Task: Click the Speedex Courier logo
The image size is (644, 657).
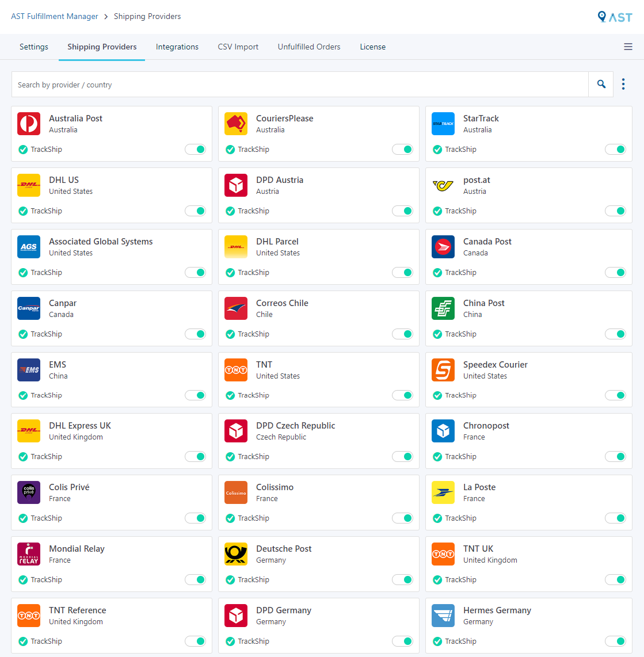Action: point(443,370)
